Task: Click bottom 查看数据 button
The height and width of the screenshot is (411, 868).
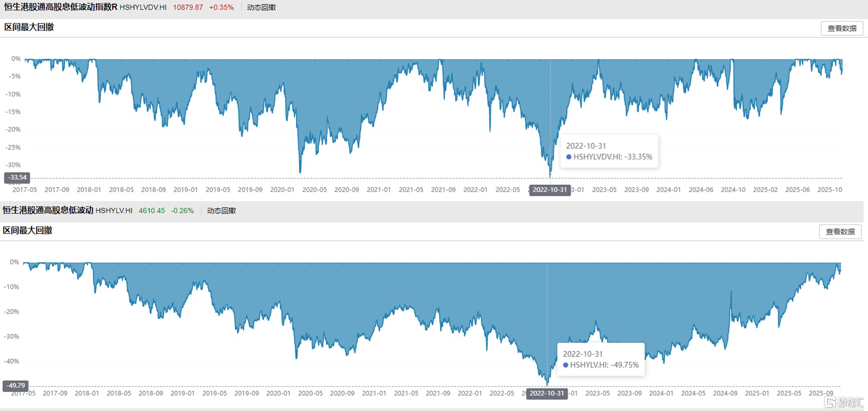Action: tap(840, 232)
